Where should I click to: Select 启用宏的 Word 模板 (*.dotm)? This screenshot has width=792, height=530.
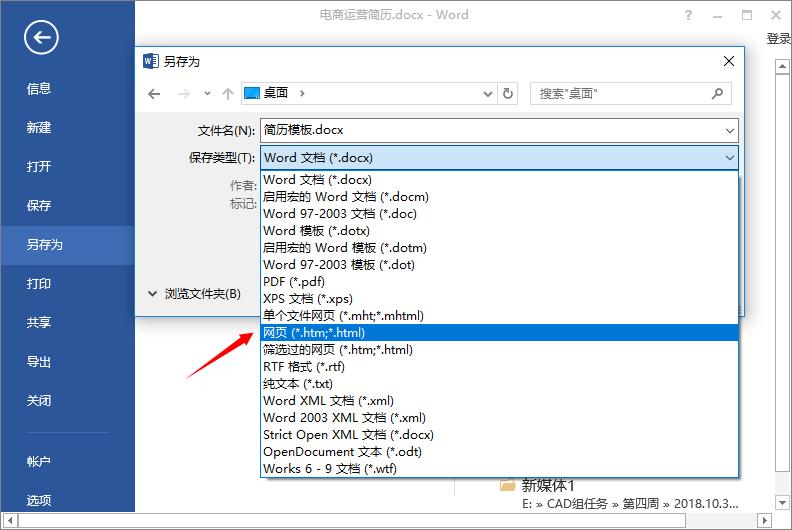[x=500, y=248]
